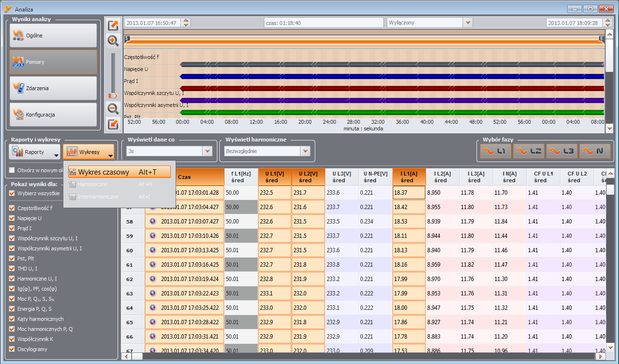Click the U L1[V] column header

[x=274, y=177]
